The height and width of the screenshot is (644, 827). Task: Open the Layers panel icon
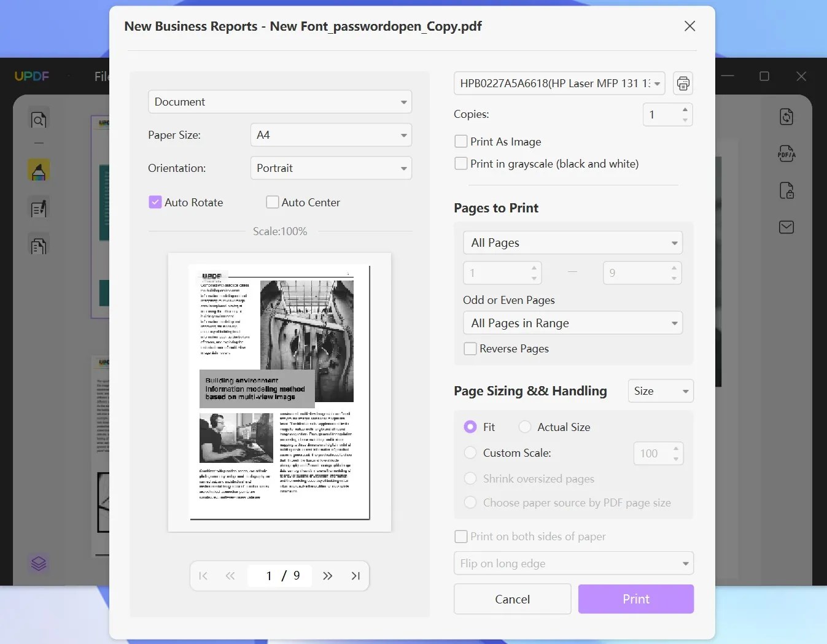click(39, 563)
